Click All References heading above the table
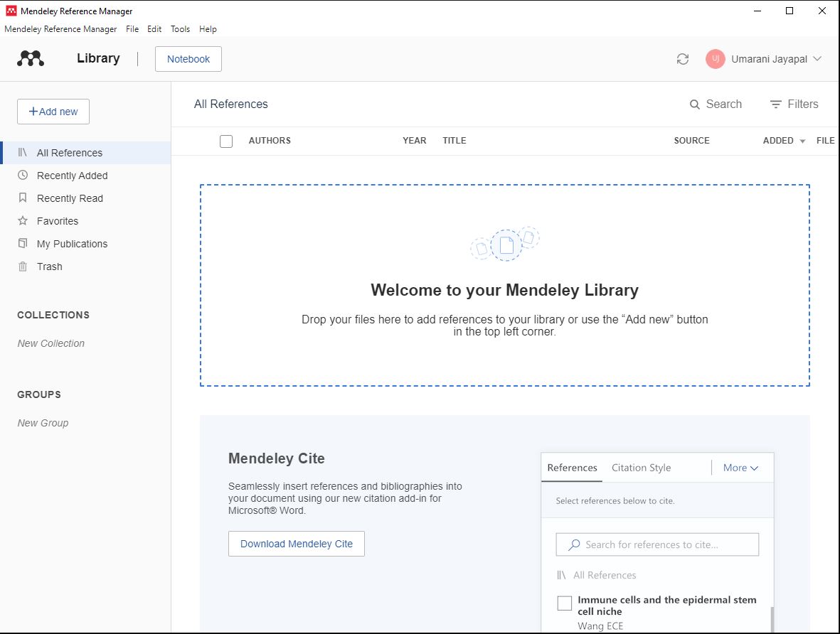This screenshot has width=840, height=634. click(x=231, y=104)
